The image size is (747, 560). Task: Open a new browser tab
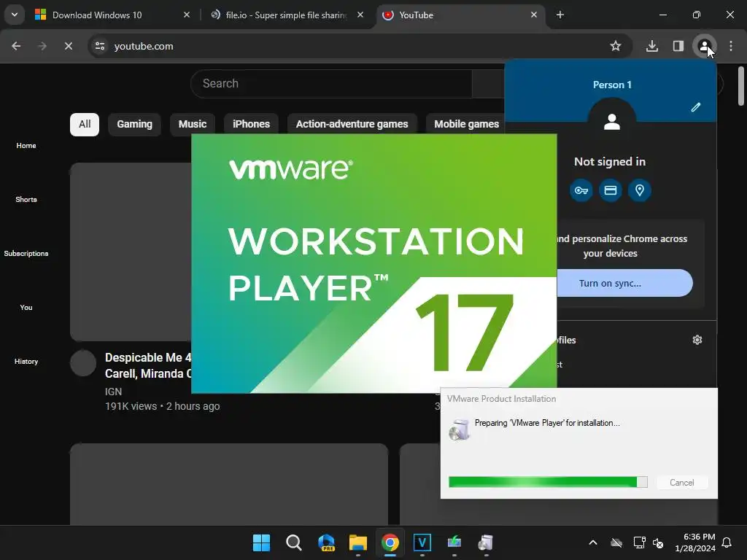coord(560,15)
